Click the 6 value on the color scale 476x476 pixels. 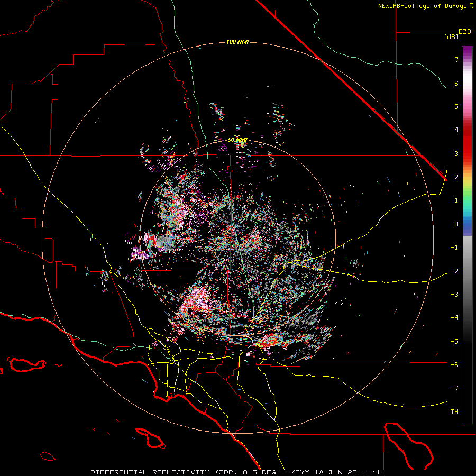pos(456,83)
